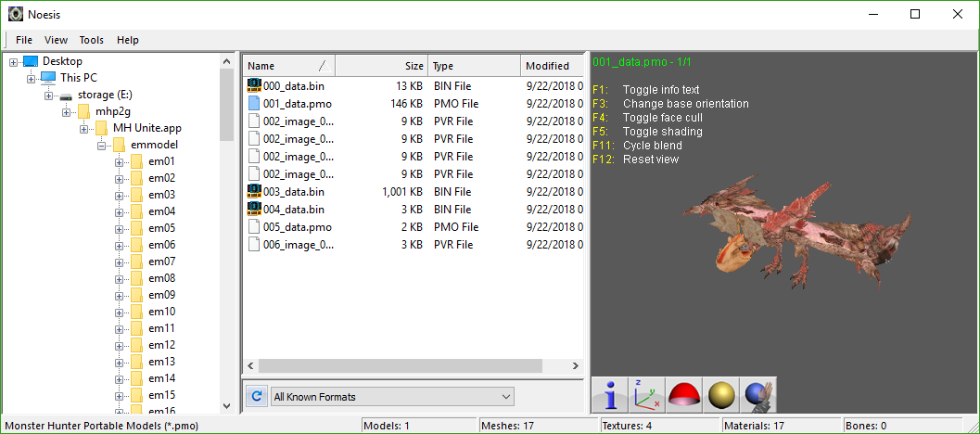Click the blue sphere with hand icon

click(x=758, y=395)
